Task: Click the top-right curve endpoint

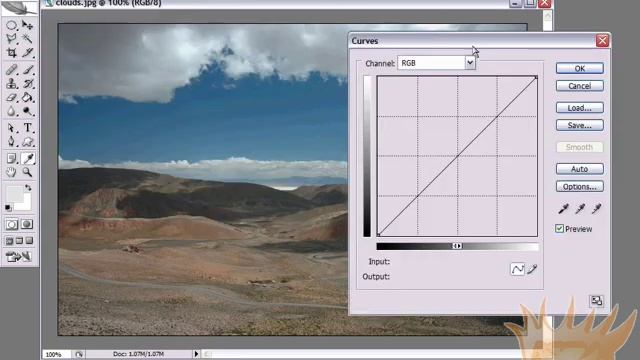Action: coord(536,77)
